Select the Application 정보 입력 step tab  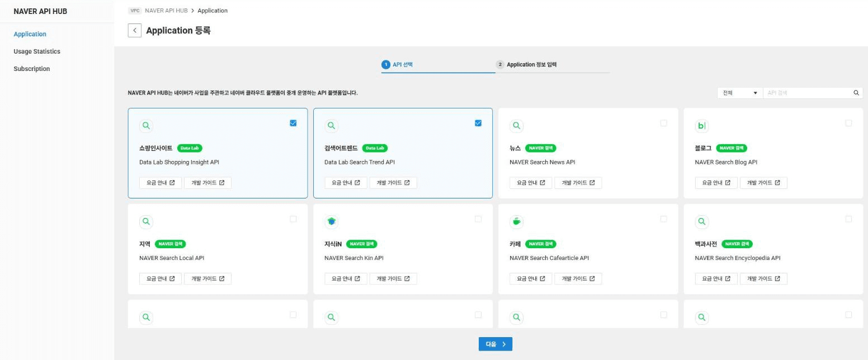pos(553,65)
